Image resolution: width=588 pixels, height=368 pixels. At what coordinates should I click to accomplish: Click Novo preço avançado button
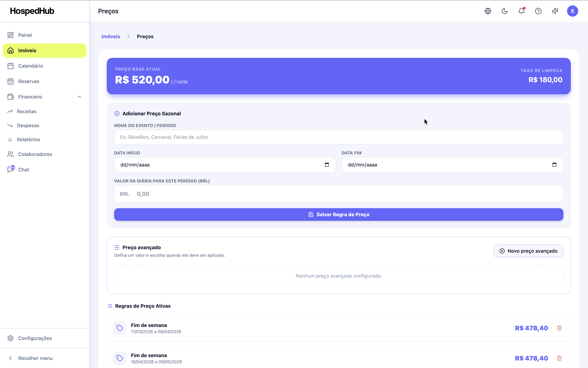pos(528,251)
